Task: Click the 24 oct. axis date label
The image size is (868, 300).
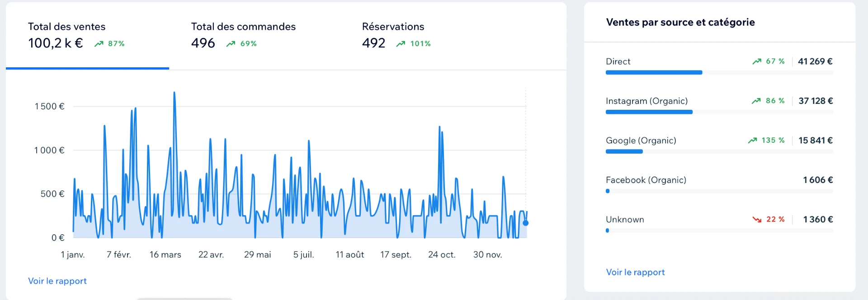Action: [x=442, y=255]
